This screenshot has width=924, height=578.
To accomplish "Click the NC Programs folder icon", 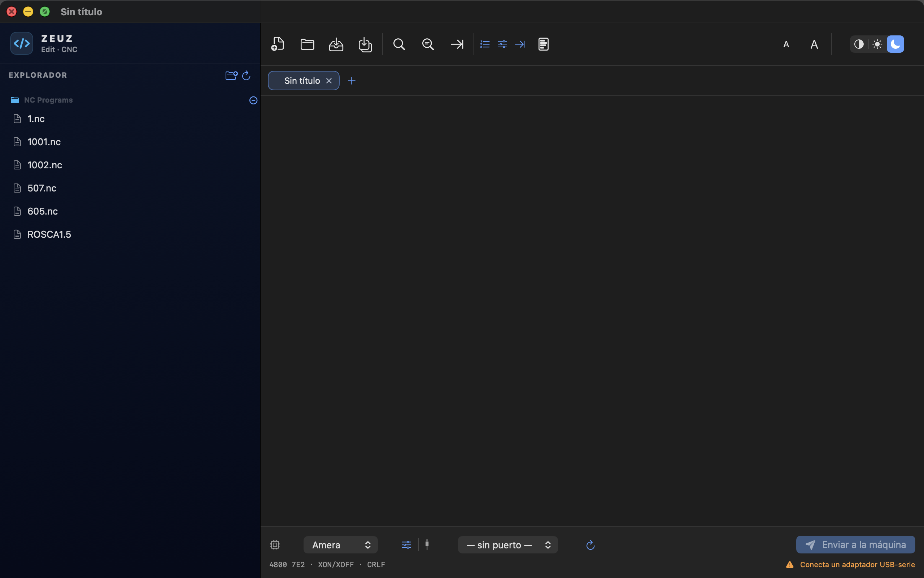I will point(15,100).
